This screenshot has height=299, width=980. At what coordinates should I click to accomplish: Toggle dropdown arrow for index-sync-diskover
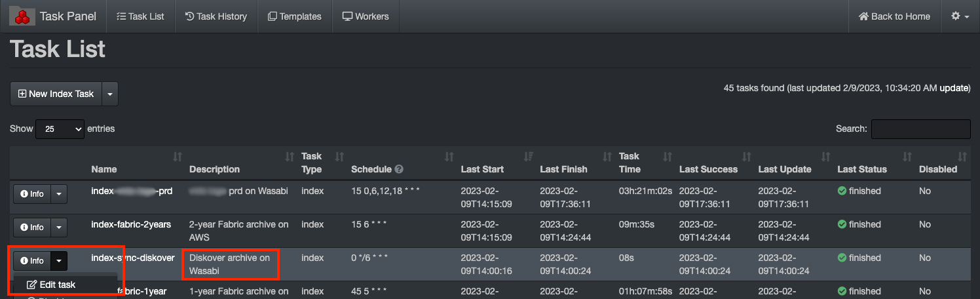coord(59,261)
